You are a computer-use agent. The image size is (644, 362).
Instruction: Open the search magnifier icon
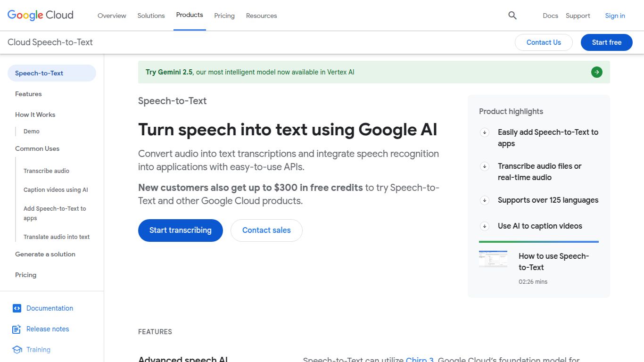[512, 16]
